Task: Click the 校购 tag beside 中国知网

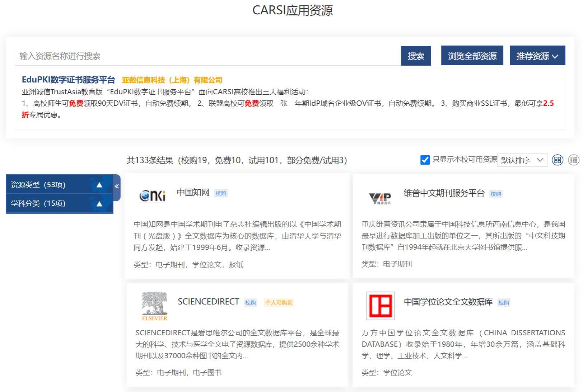Action: (x=221, y=193)
